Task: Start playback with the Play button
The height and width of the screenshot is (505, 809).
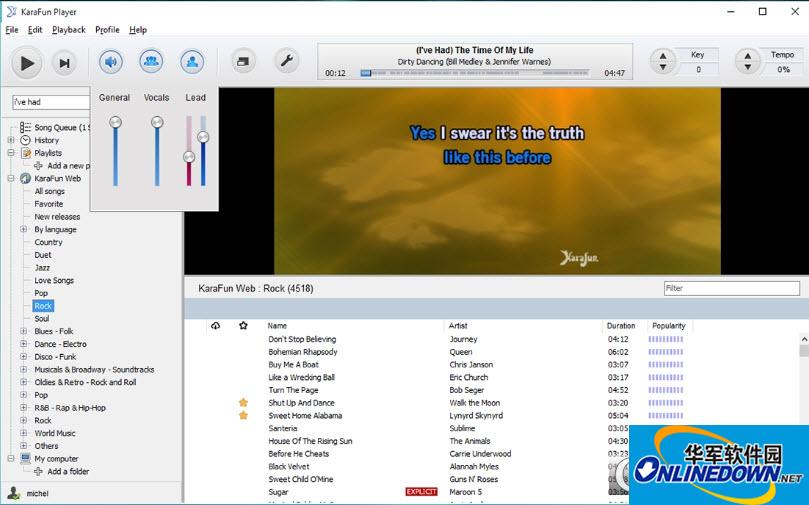Action: point(26,63)
